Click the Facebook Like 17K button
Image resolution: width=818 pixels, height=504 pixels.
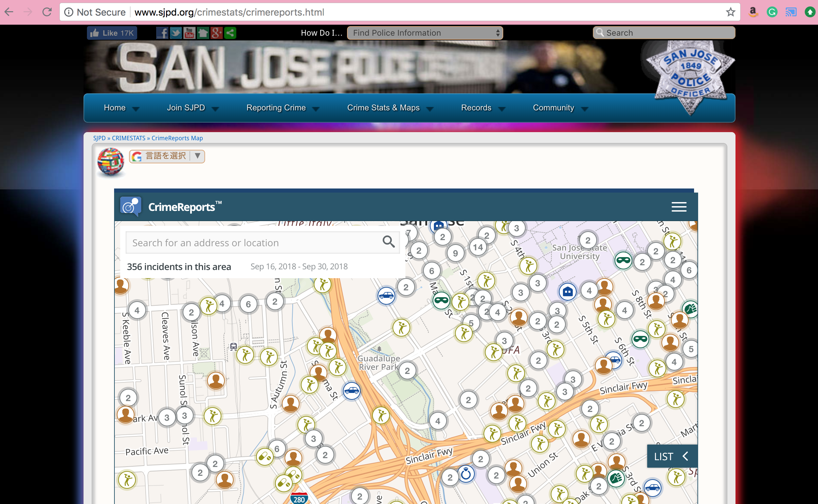(x=112, y=33)
